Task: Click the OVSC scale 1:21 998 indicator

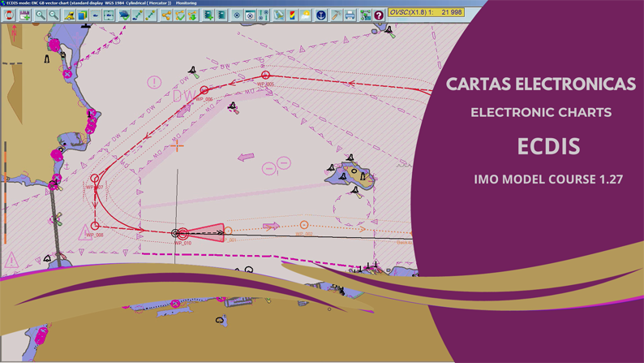Action: [x=427, y=12]
